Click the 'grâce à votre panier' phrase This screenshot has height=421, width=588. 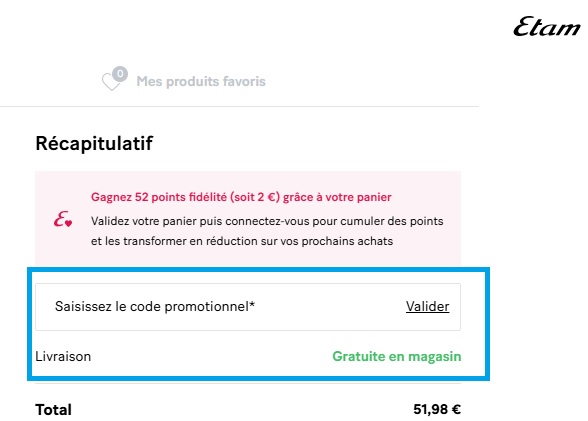(337, 197)
